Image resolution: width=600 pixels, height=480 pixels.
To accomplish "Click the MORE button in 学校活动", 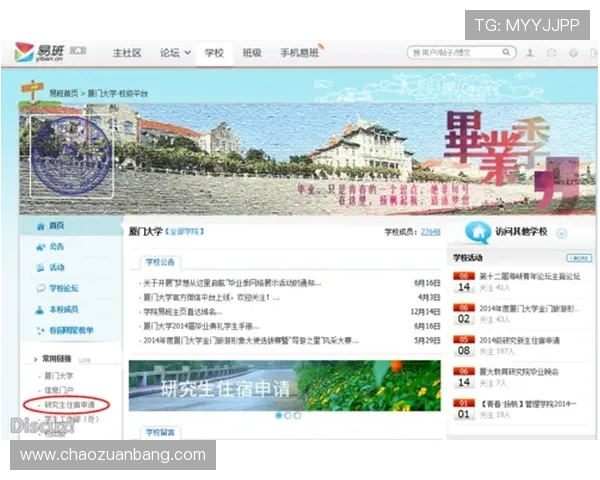I will (579, 258).
